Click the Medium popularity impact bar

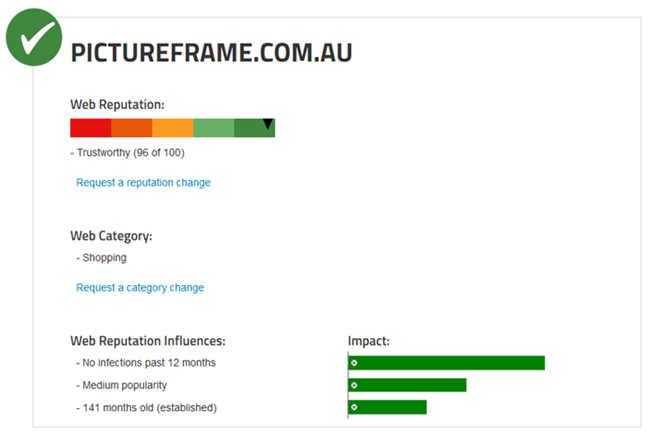[407, 385]
